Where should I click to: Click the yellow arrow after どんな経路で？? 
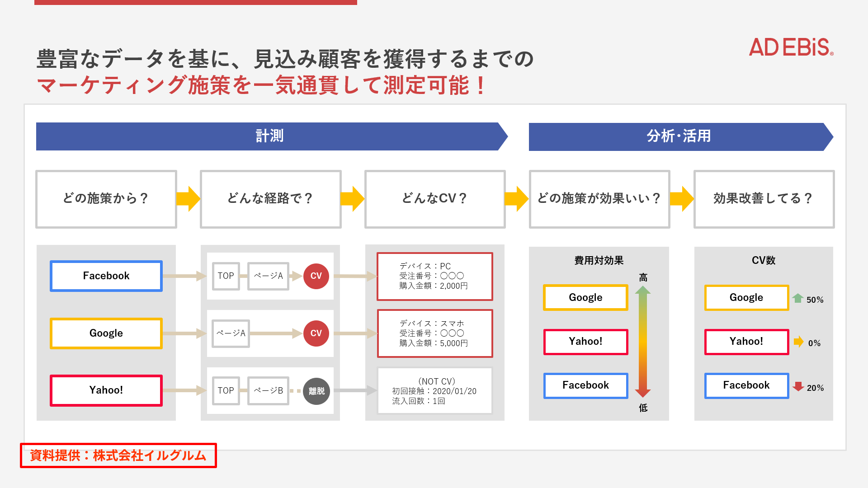353,199
